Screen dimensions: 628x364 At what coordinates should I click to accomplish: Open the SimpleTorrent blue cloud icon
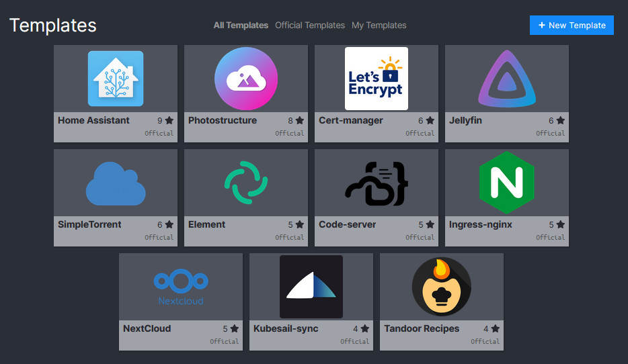116,183
